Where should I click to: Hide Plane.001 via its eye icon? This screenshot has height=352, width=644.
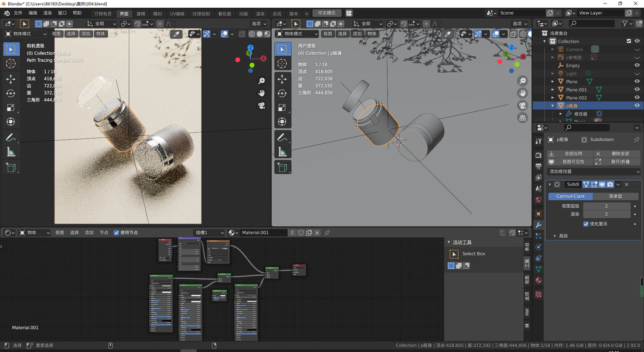click(637, 90)
